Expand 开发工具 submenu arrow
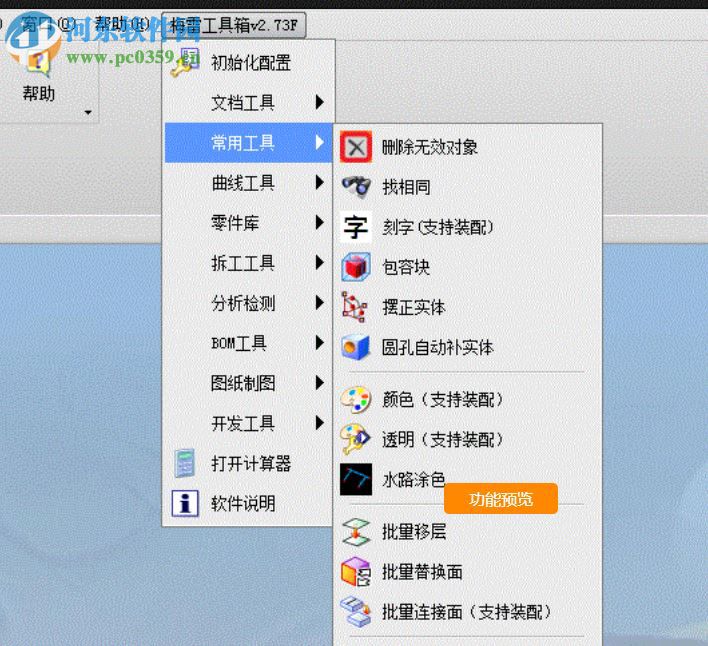The image size is (708, 646). tap(320, 423)
